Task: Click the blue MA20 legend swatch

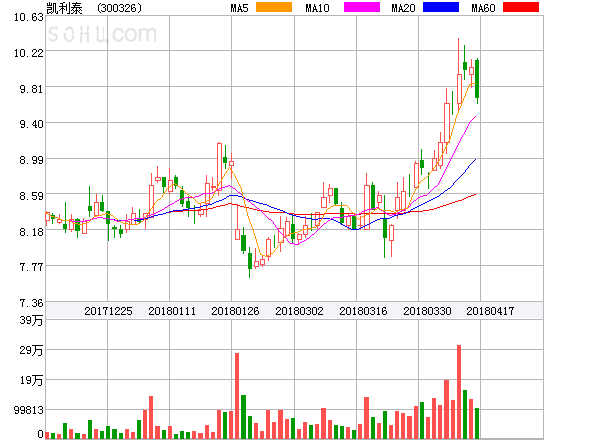Action: 441,7
